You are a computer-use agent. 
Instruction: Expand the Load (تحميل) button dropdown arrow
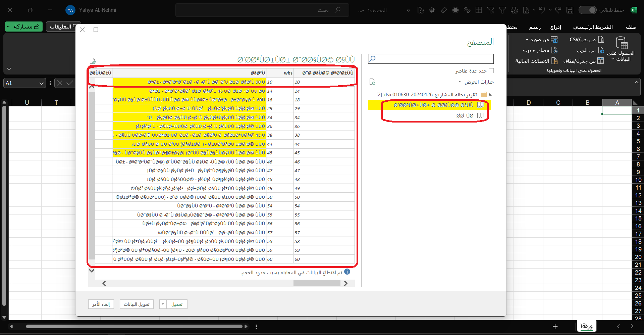pyautogui.click(x=163, y=304)
